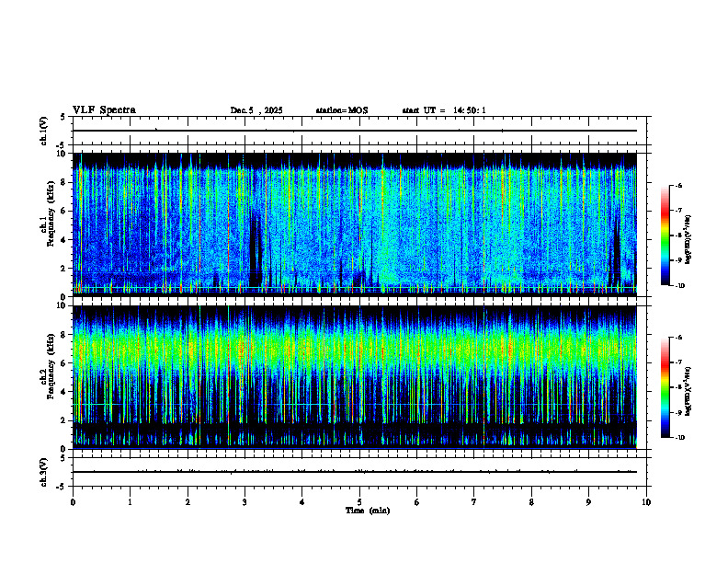Click the "VLF Spectra" plot title
728x563 pixels.
[x=104, y=110]
